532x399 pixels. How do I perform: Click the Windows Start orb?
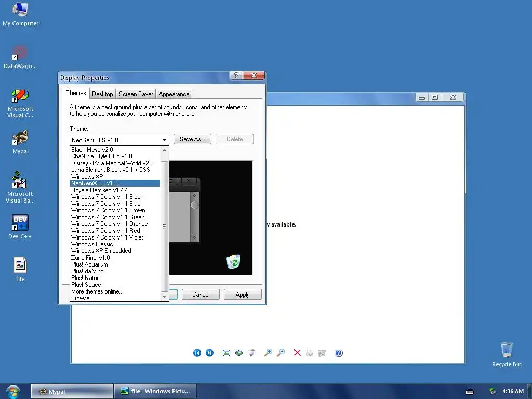(x=13, y=392)
